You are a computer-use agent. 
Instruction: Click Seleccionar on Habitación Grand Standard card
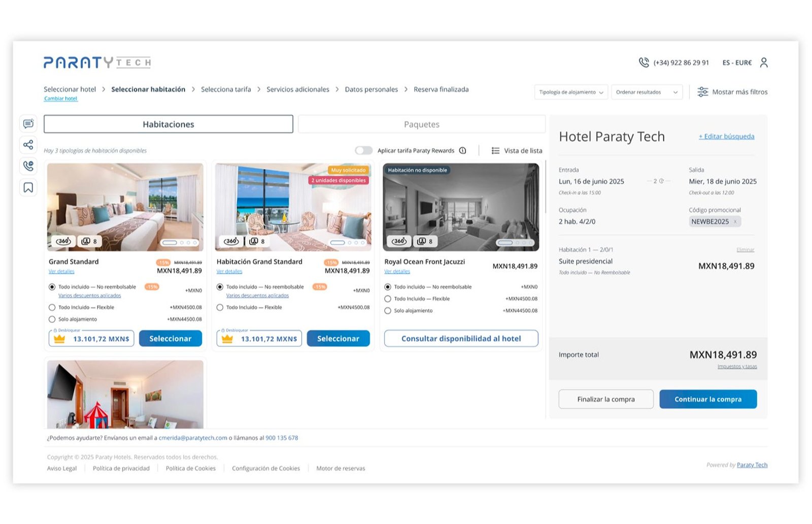click(x=339, y=339)
